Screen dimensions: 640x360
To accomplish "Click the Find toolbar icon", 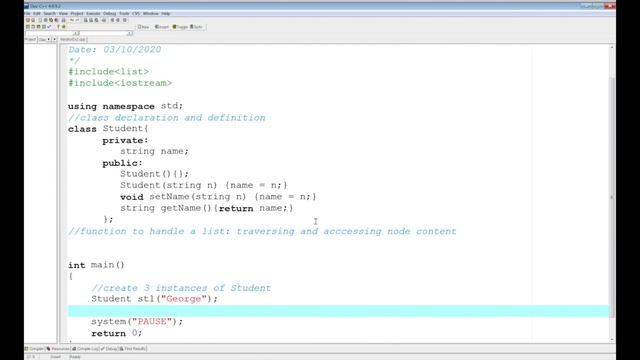I will (86, 20).
